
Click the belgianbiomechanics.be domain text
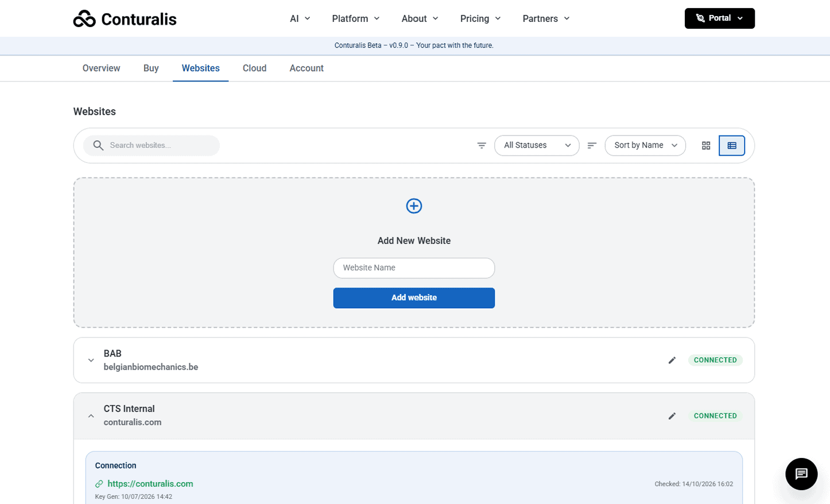151,367
